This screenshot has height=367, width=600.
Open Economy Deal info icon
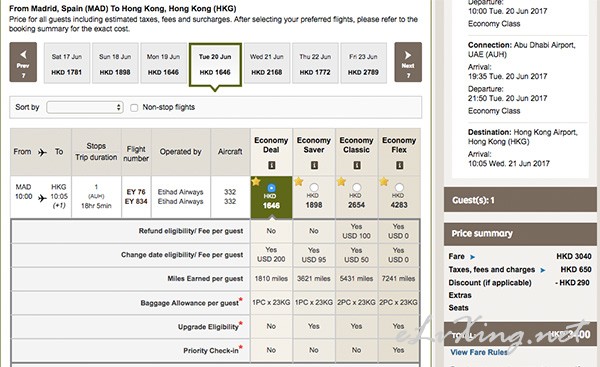(x=271, y=165)
